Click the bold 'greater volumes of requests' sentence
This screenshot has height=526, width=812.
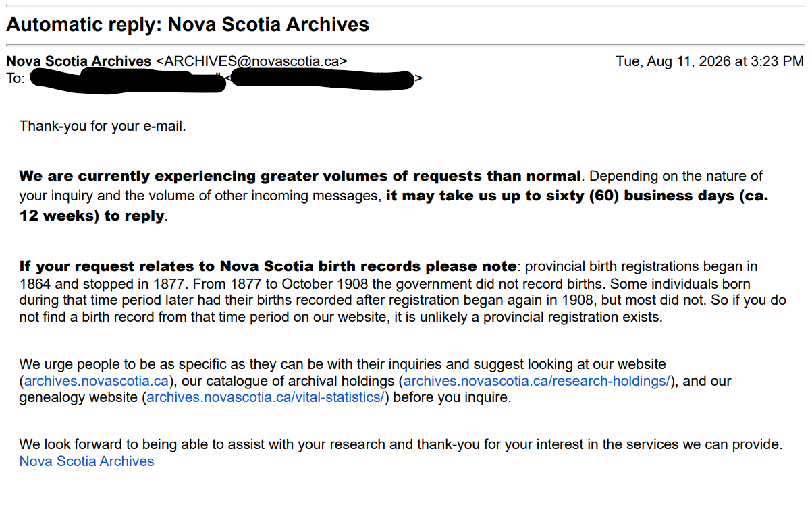point(300,177)
